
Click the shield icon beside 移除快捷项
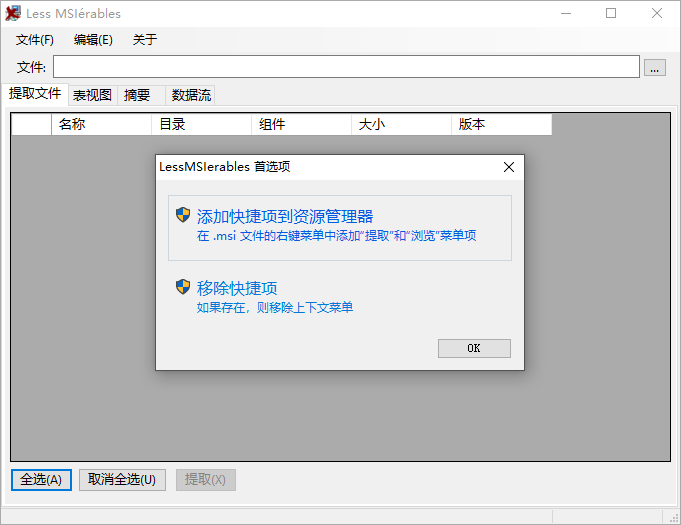(x=183, y=287)
